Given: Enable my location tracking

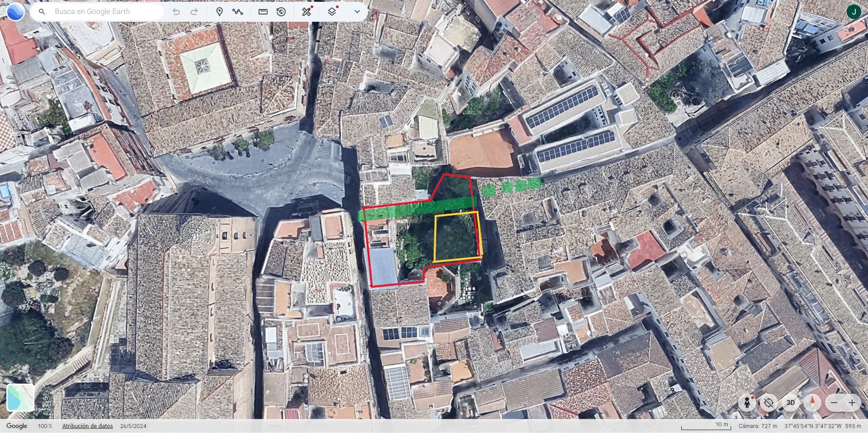Looking at the screenshot, I should click(768, 402).
